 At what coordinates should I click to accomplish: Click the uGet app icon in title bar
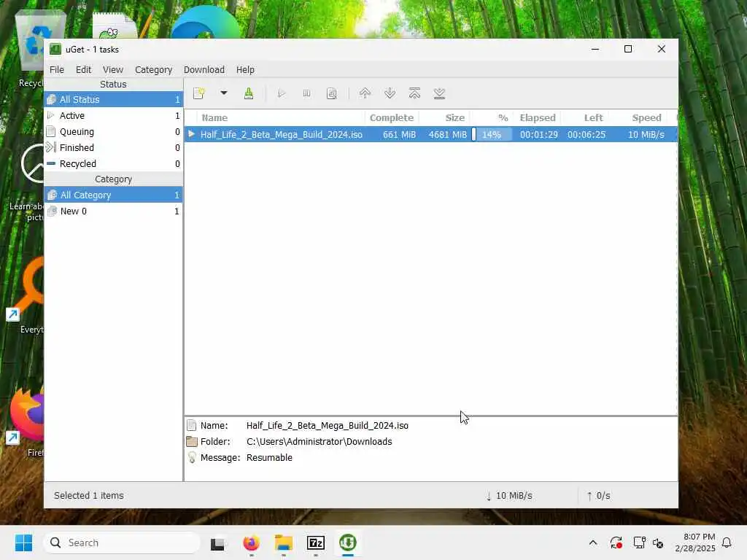(55, 50)
